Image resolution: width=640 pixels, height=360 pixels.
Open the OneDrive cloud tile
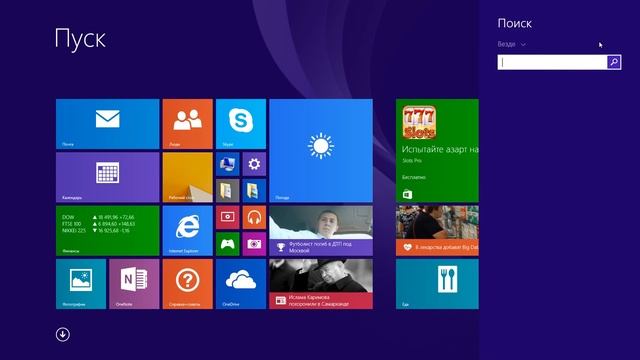pyautogui.click(x=241, y=284)
